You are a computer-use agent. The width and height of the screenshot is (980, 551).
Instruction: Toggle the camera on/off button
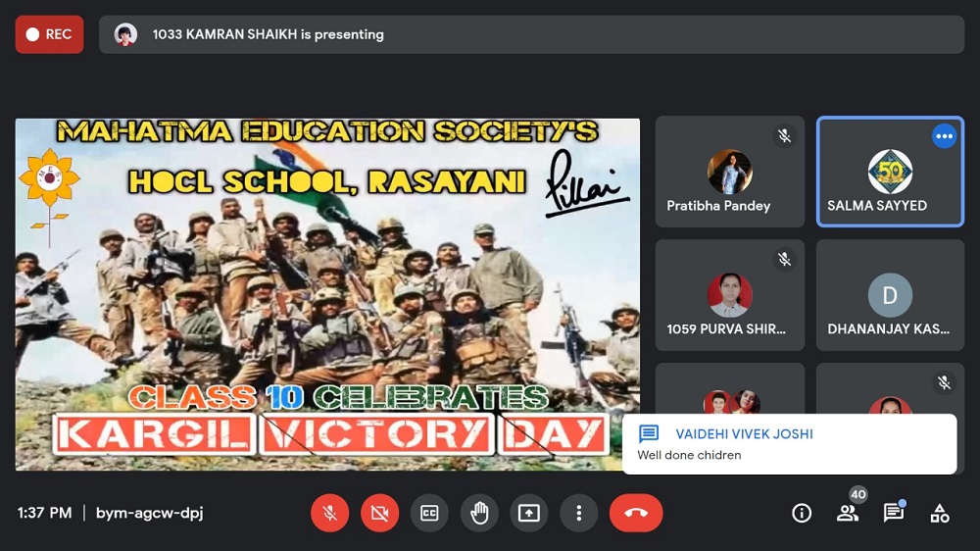tap(379, 513)
